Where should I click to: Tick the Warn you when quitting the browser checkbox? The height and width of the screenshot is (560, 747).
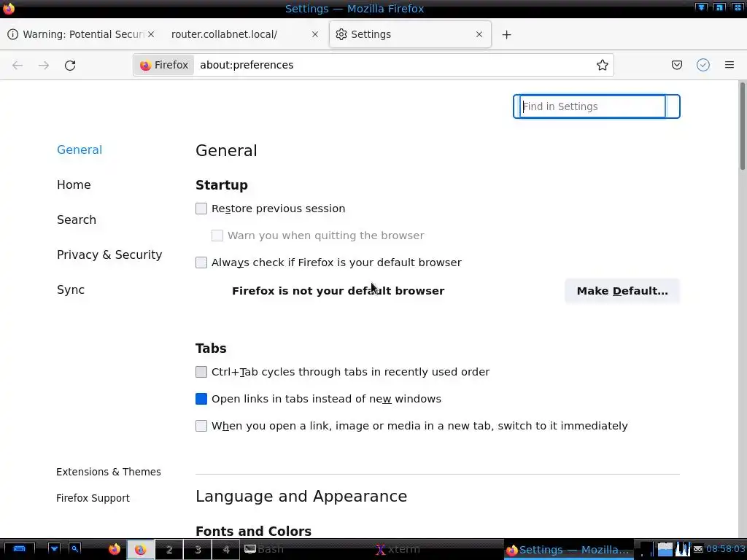(217, 236)
